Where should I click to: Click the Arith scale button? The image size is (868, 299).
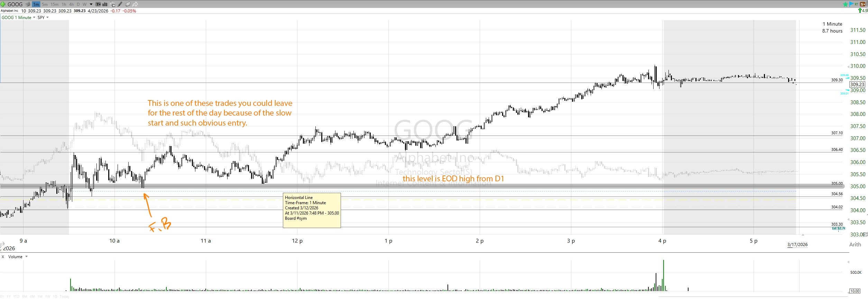click(855, 245)
